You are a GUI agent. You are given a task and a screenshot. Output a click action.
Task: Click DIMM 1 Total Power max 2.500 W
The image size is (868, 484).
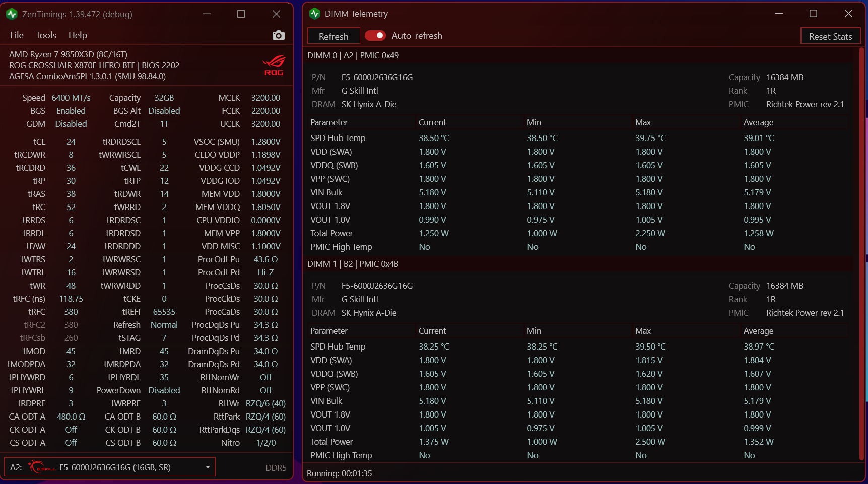tap(650, 442)
